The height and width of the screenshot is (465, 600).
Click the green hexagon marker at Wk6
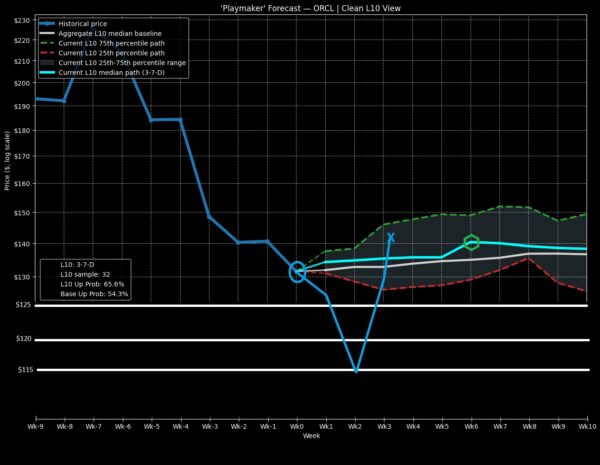(x=471, y=243)
